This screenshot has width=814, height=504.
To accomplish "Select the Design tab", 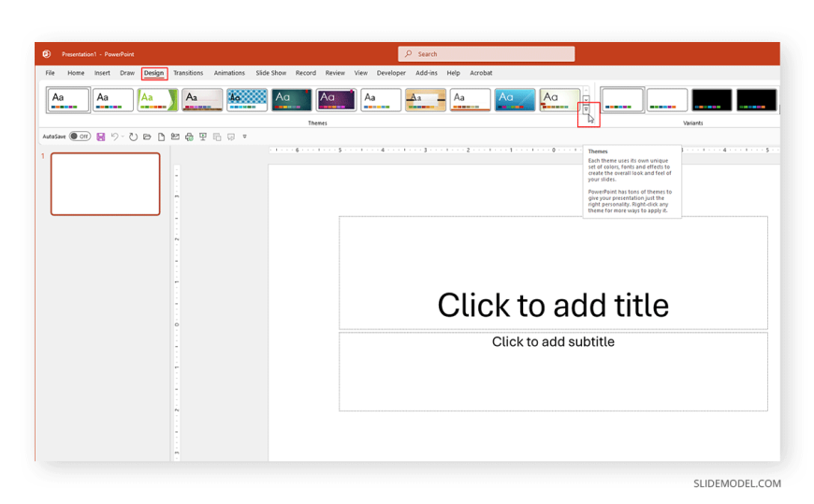I will point(153,73).
